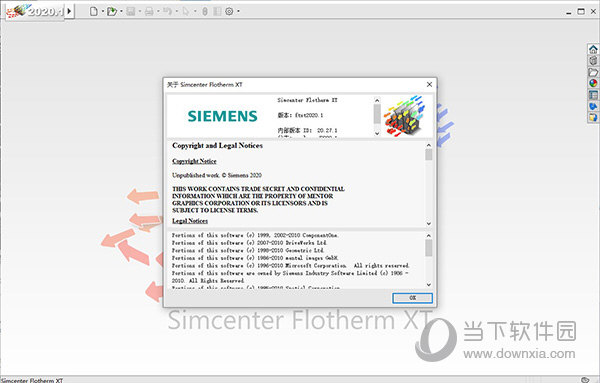Click the line mentioning DriveWorks Ltd

tap(249, 243)
